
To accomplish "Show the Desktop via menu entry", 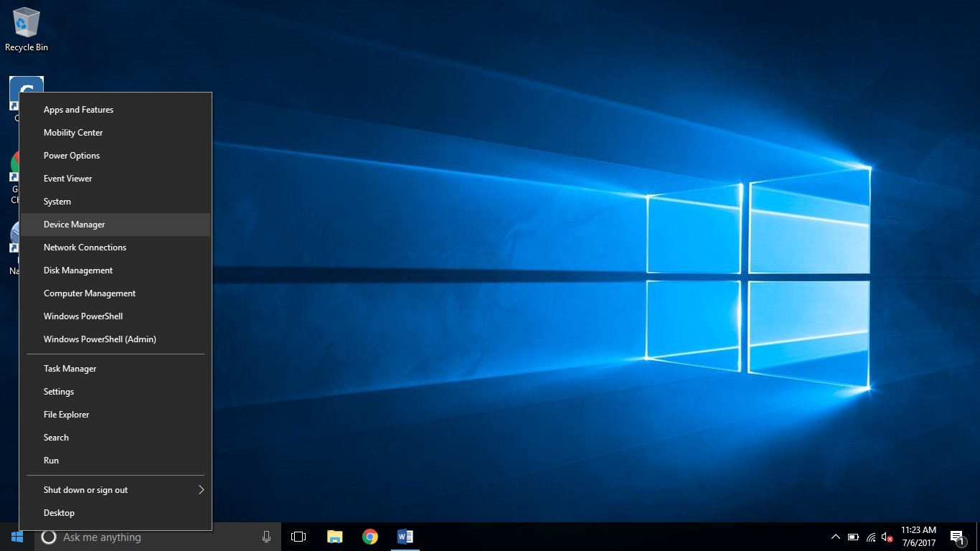I will 116,513.
